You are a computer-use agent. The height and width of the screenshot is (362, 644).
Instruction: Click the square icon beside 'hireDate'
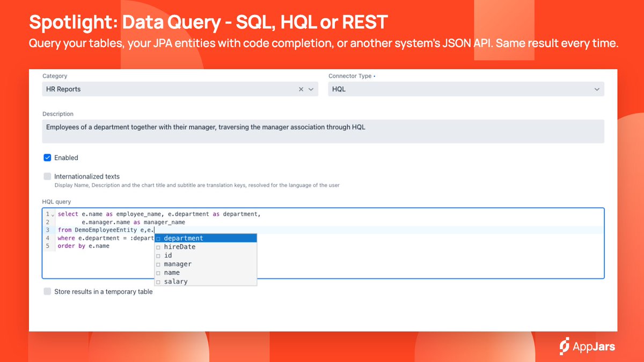[158, 247]
